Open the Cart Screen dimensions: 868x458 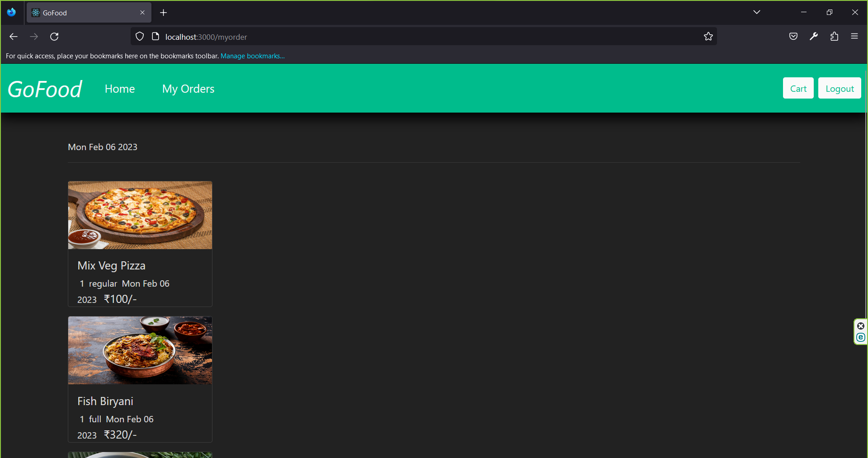(x=798, y=88)
